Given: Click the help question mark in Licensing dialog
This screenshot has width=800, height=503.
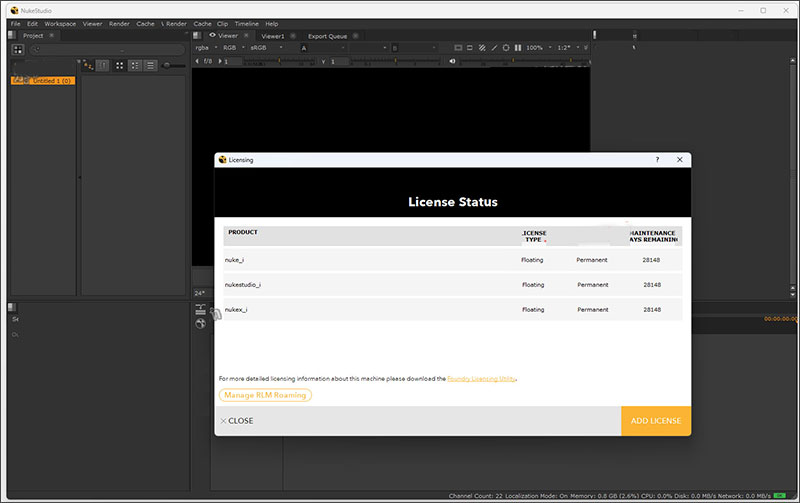Looking at the screenshot, I should click(x=657, y=159).
